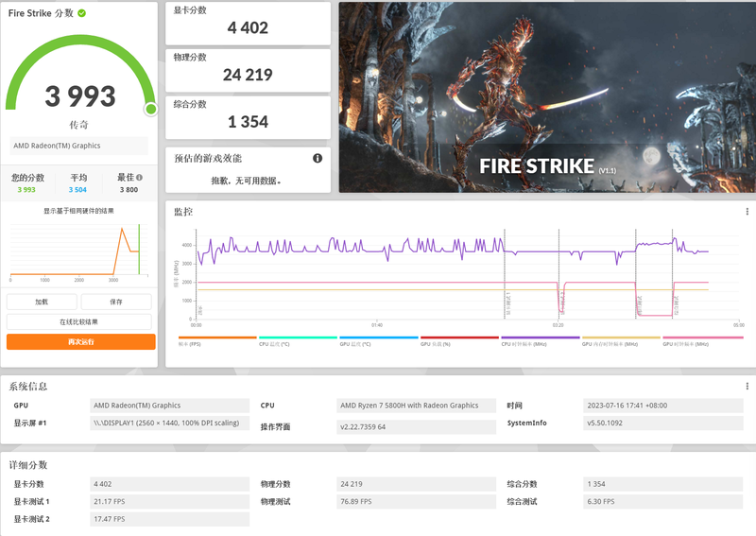Image resolution: width=756 pixels, height=536 pixels.
Task: Click the 显卡测试 1 value 21.17 FPS
Action: (x=170, y=502)
